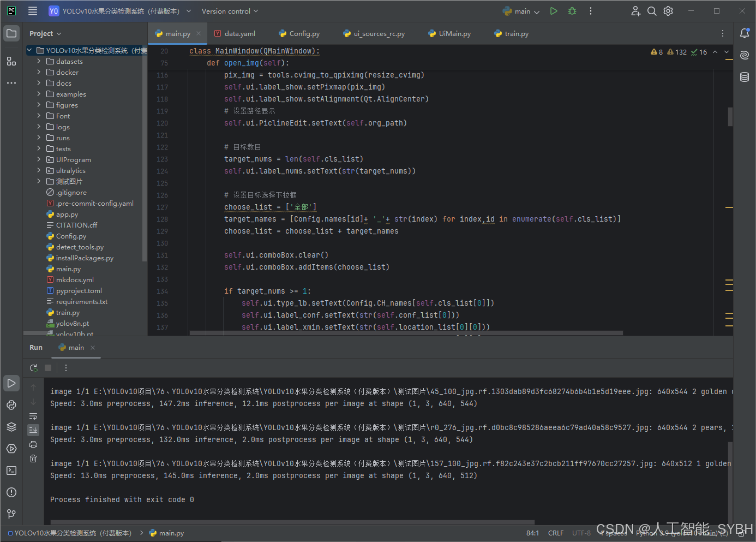
Task: Show more tool windows ellipsis
Action: tap(11, 83)
